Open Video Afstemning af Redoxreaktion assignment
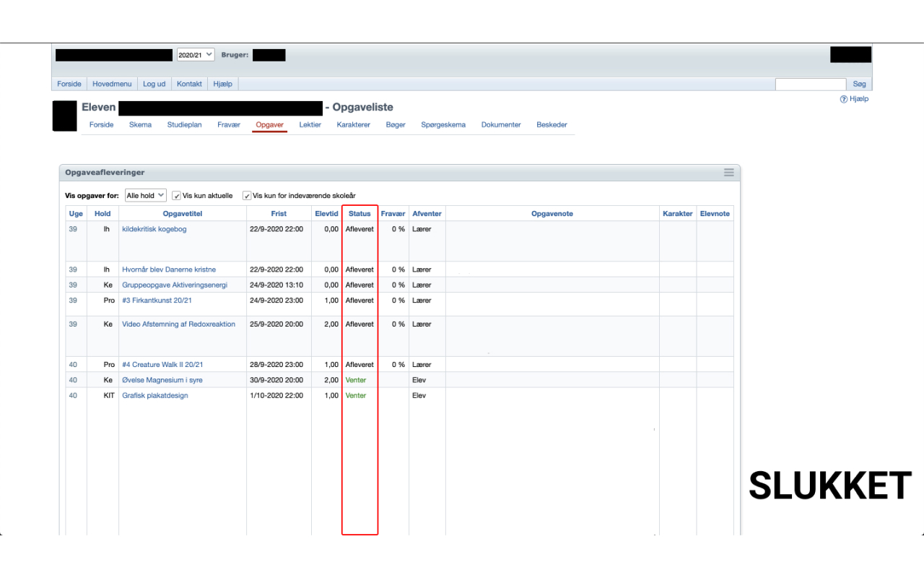Viewport: 924px width, 578px height. tap(178, 324)
